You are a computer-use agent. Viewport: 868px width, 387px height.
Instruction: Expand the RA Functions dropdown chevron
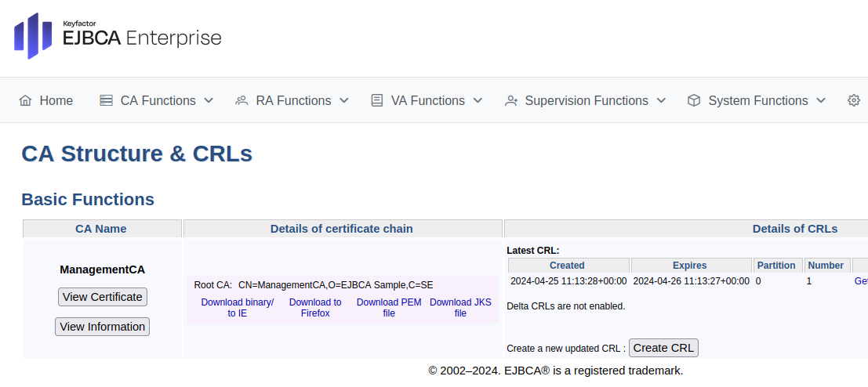click(x=344, y=100)
